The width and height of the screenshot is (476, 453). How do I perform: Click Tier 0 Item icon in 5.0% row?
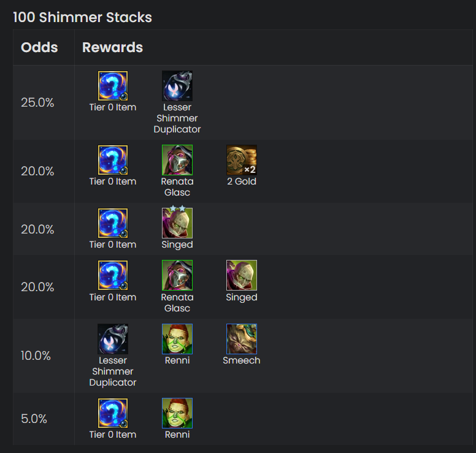113,413
